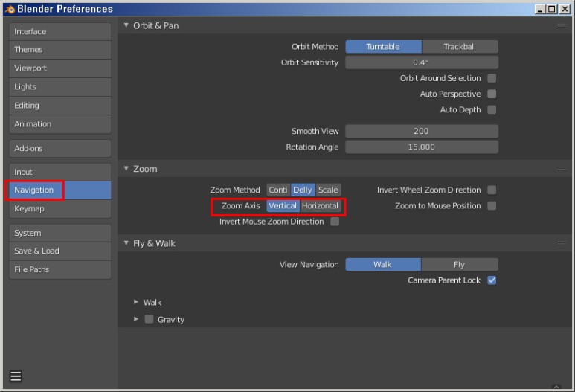Set Zoom Axis to Vertical

(x=283, y=206)
